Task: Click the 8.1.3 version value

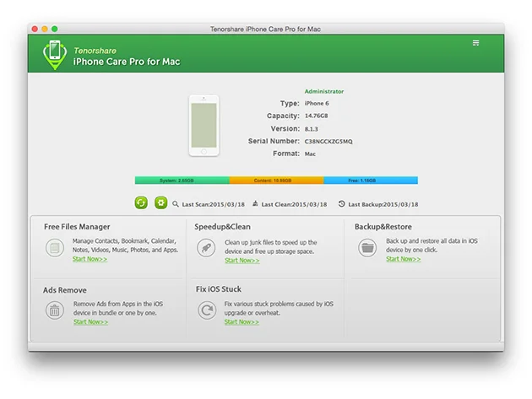Action: click(x=311, y=129)
